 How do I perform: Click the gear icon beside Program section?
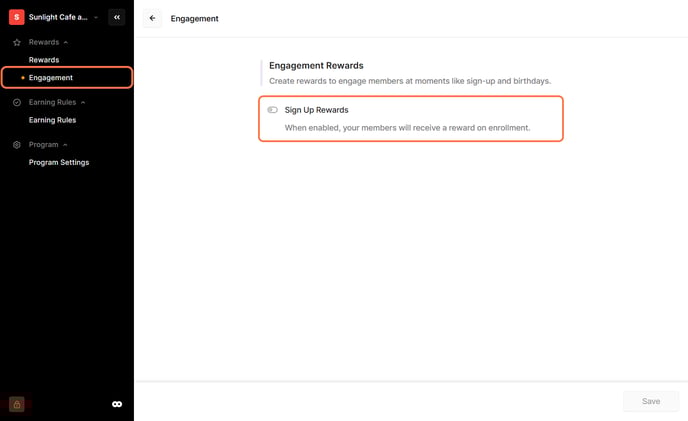pyautogui.click(x=17, y=144)
